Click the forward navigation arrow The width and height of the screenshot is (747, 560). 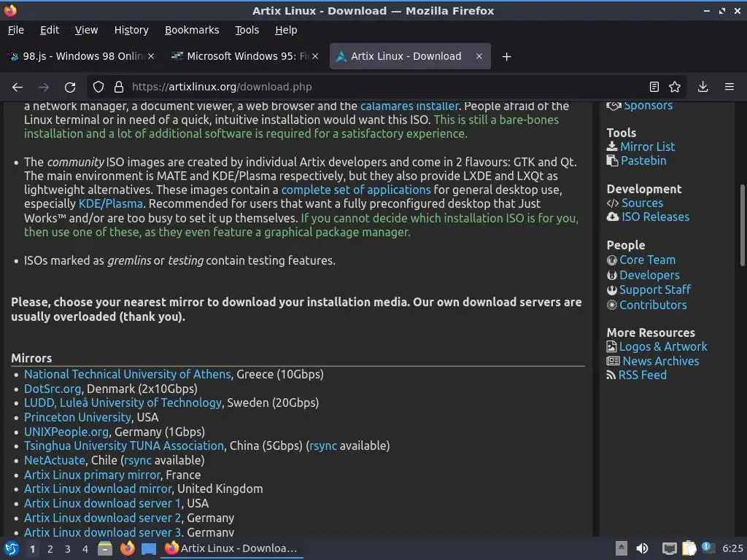tap(44, 87)
